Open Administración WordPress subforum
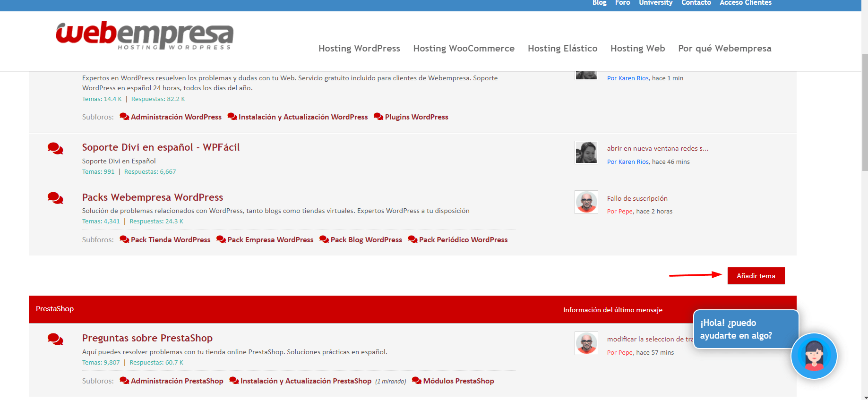Viewport: 868px width, 400px height. click(x=176, y=117)
